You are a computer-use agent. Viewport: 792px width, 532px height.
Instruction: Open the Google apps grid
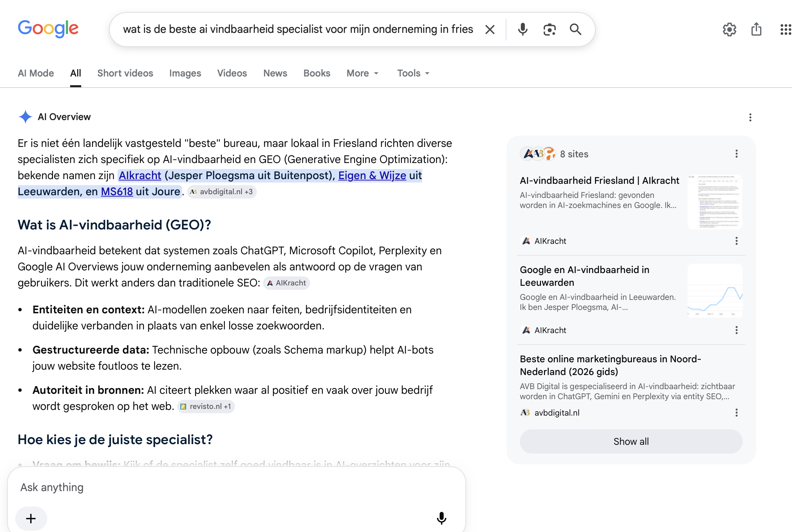[786, 30]
